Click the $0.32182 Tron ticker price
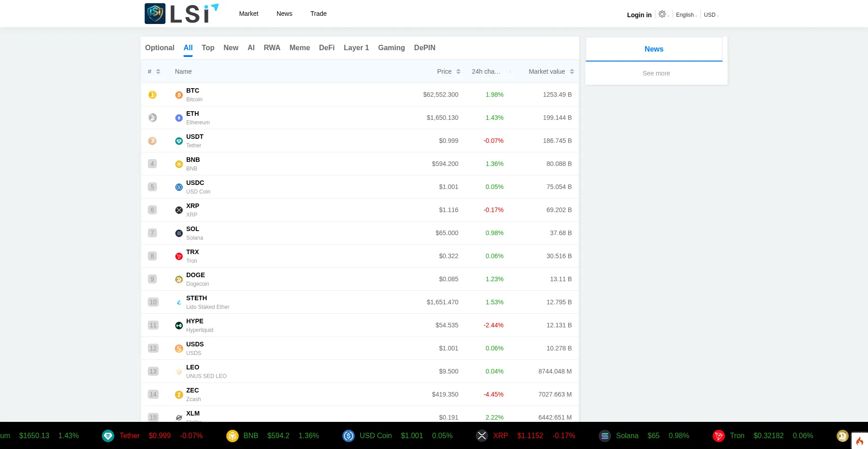This screenshot has width=868, height=449. (x=769, y=436)
